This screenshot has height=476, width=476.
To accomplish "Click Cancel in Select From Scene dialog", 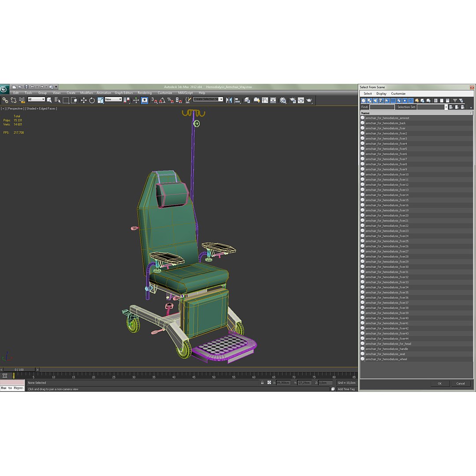I will coord(461,383).
